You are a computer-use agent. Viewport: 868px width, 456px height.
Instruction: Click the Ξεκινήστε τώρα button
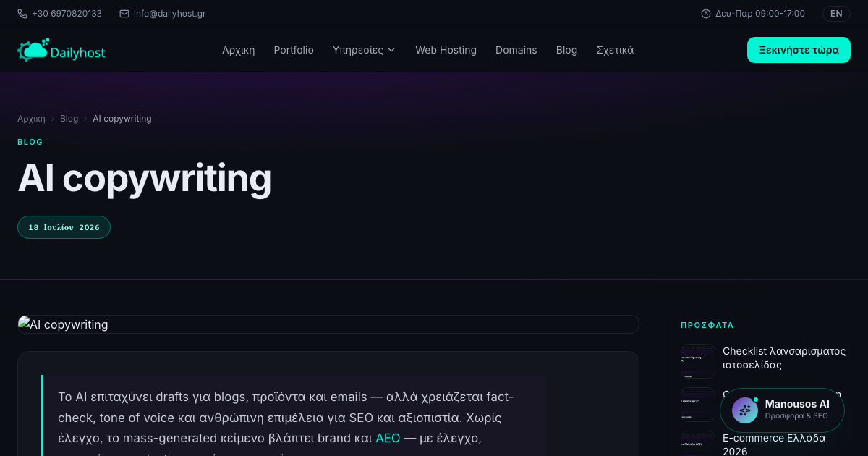click(x=799, y=50)
